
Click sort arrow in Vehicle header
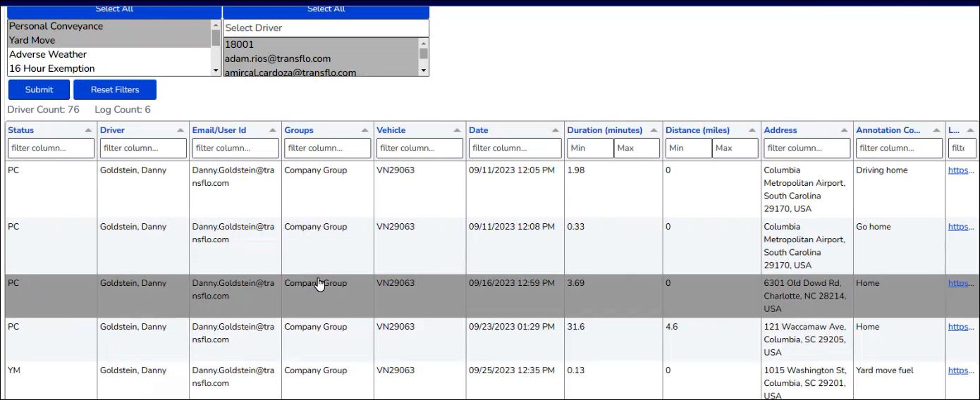(x=457, y=130)
